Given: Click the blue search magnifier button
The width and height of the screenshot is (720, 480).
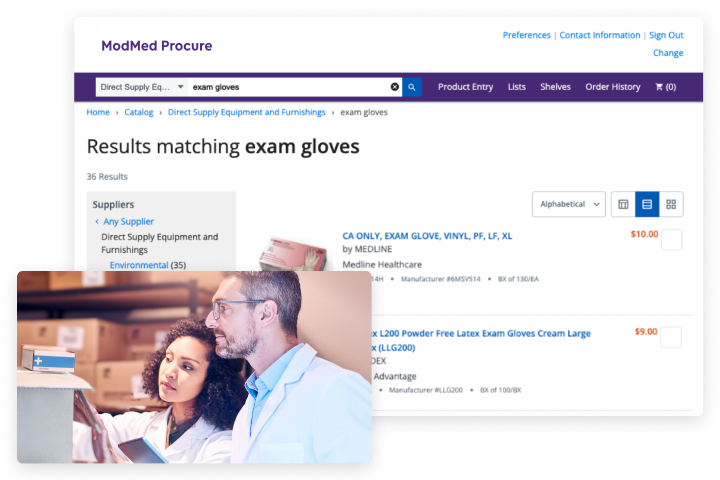Looking at the screenshot, I should [x=411, y=87].
